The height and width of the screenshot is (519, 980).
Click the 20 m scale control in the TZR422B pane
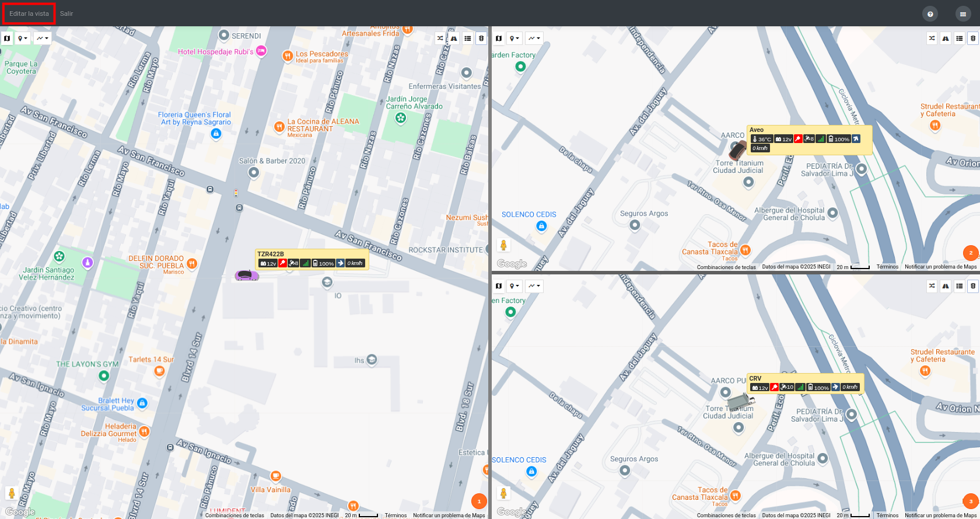point(361,515)
